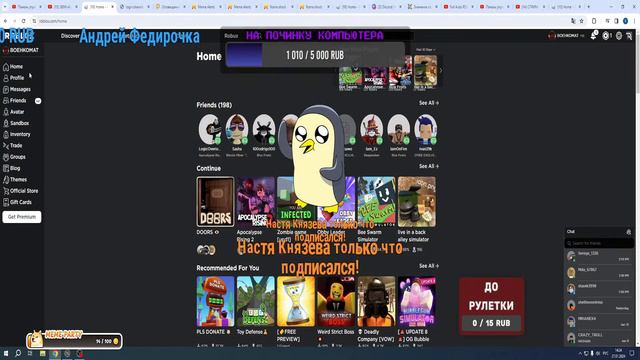See all Recommended For You games

coord(429,266)
